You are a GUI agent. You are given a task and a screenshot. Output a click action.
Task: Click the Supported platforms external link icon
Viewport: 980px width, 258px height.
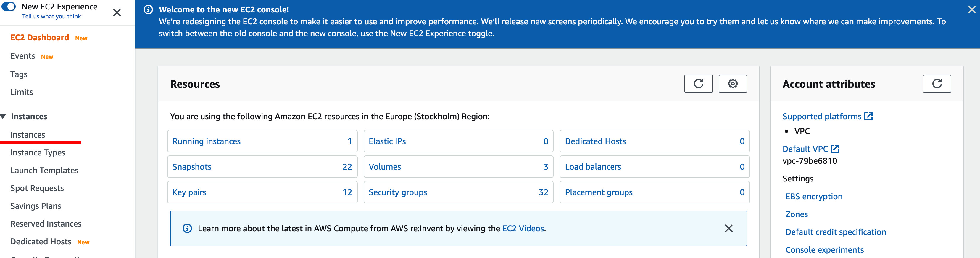click(868, 116)
